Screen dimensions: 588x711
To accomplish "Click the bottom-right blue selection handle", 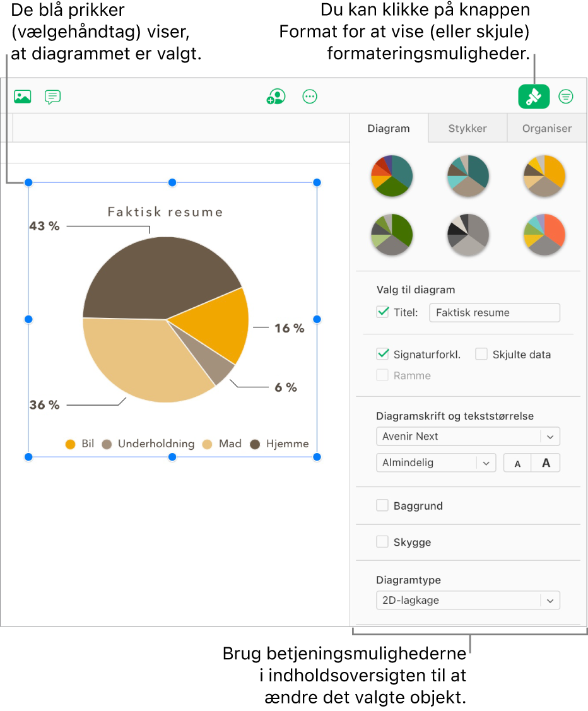I will tap(317, 457).
